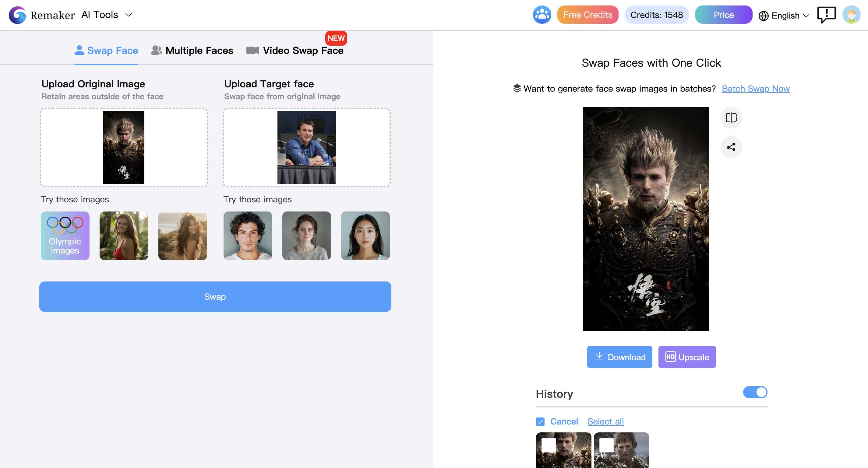The image size is (868, 468).
Task: Pick the woman in gray sweater sample
Action: pos(306,236)
